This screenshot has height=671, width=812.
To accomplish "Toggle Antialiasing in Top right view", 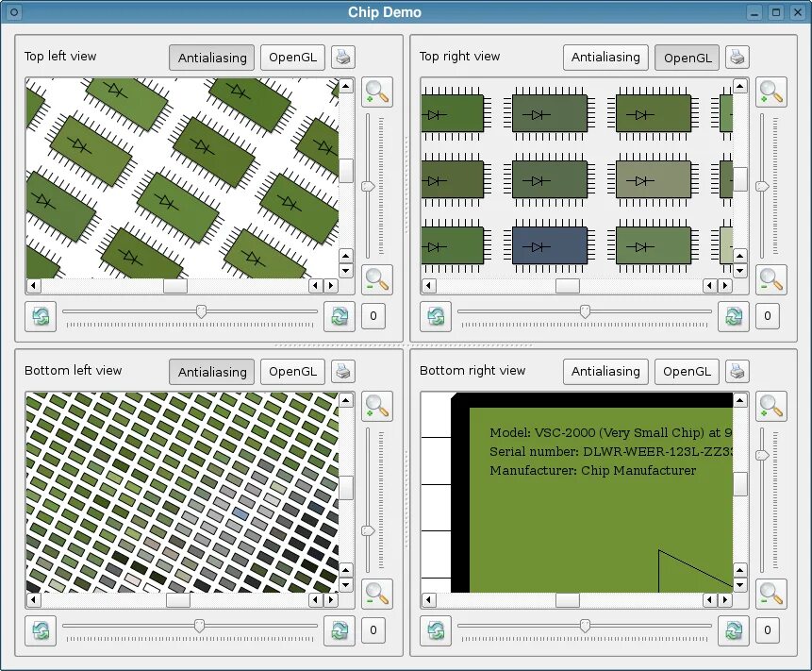I will pyautogui.click(x=605, y=58).
